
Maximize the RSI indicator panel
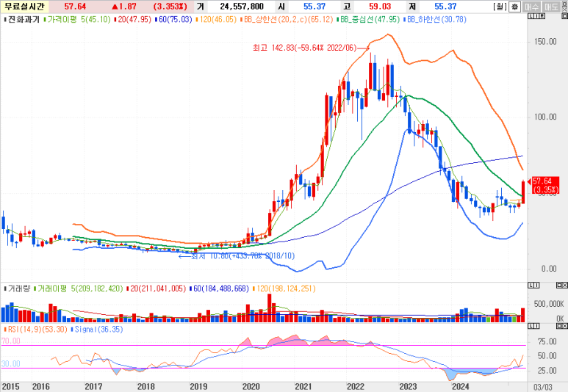(559, 326)
